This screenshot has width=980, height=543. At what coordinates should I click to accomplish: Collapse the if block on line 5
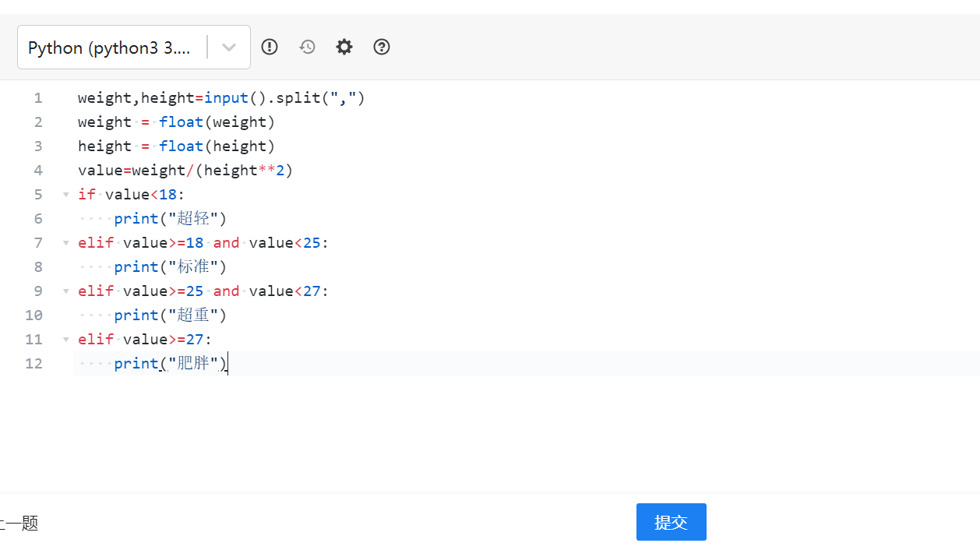66,195
